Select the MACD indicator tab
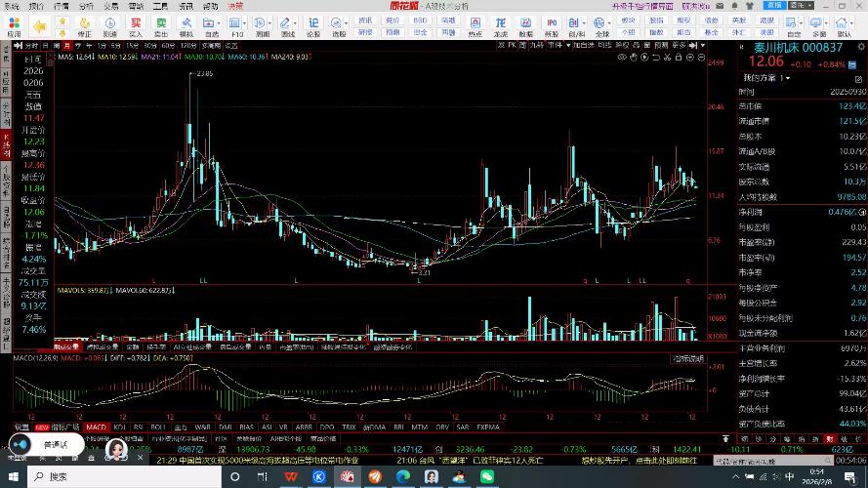Image resolution: width=868 pixels, height=488 pixels. pyautogui.click(x=96, y=427)
